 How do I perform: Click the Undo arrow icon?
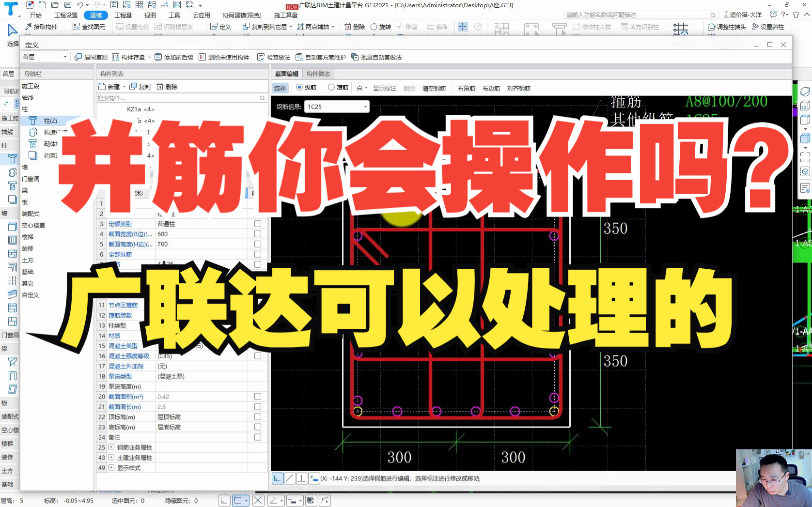point(80,5)
